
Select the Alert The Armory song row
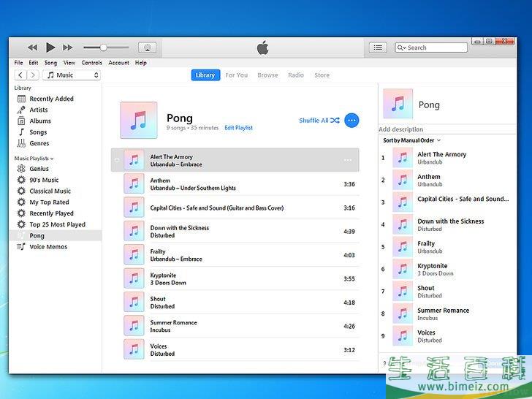(235, 160)
